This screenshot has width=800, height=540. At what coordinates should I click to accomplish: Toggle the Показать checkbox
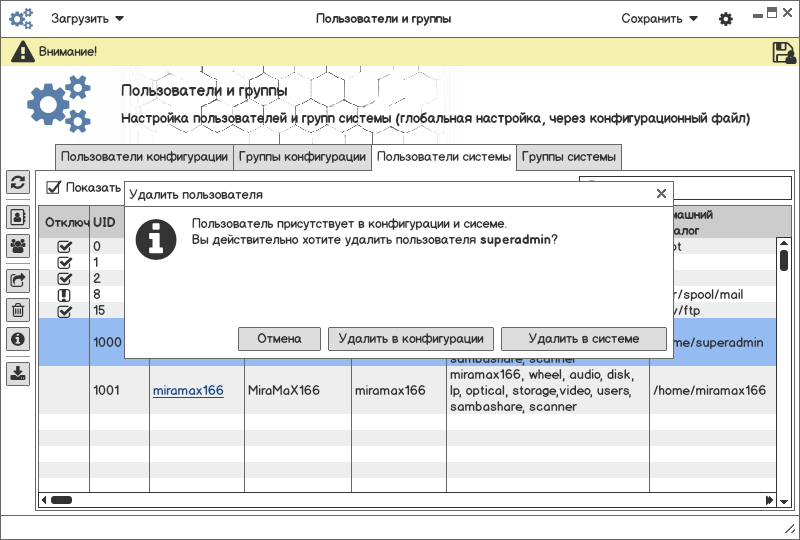coord(54,187)
